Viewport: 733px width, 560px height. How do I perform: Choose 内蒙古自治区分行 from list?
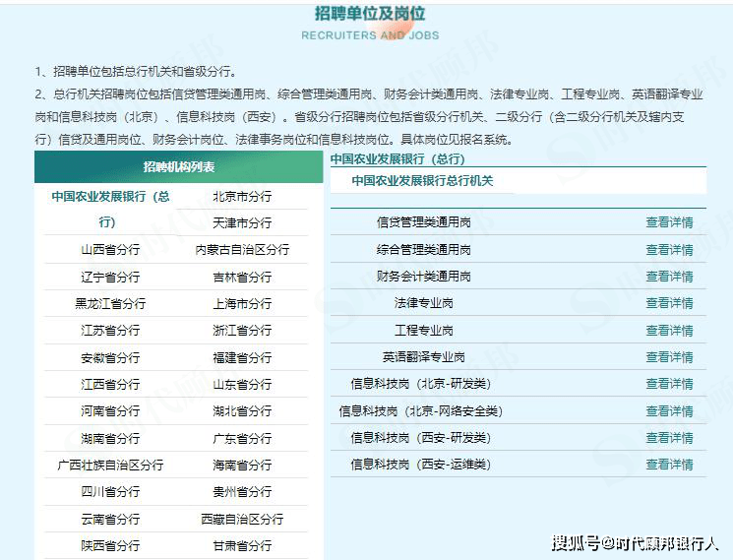(x=242, y=250)
